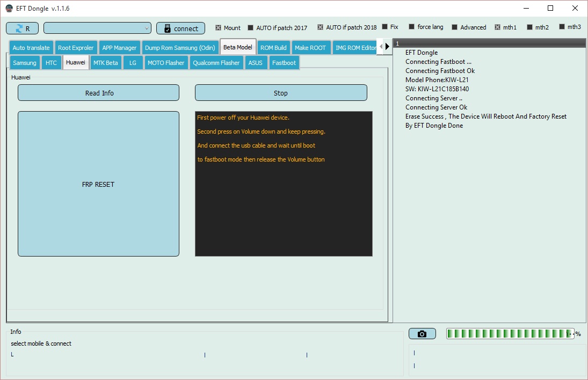Switch to Dump Rom Samsung (Odin) tab
This screenshot has width=588, height=380.
point(180,48)
